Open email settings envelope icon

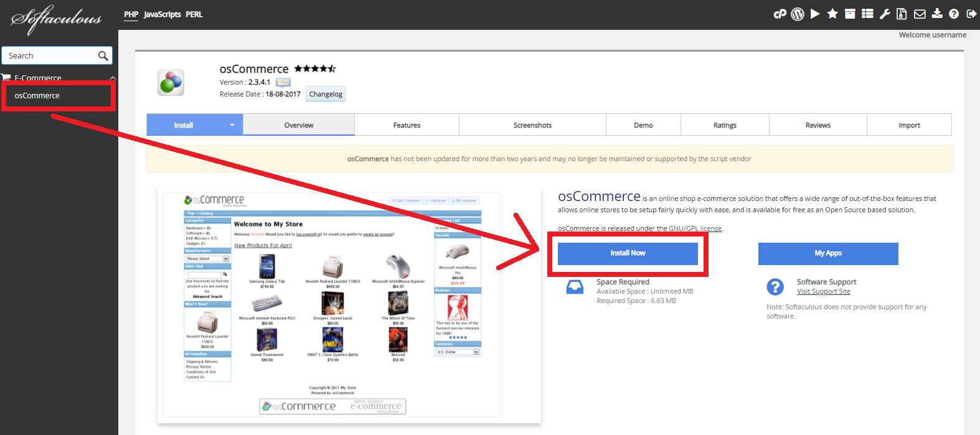point(920,14)
